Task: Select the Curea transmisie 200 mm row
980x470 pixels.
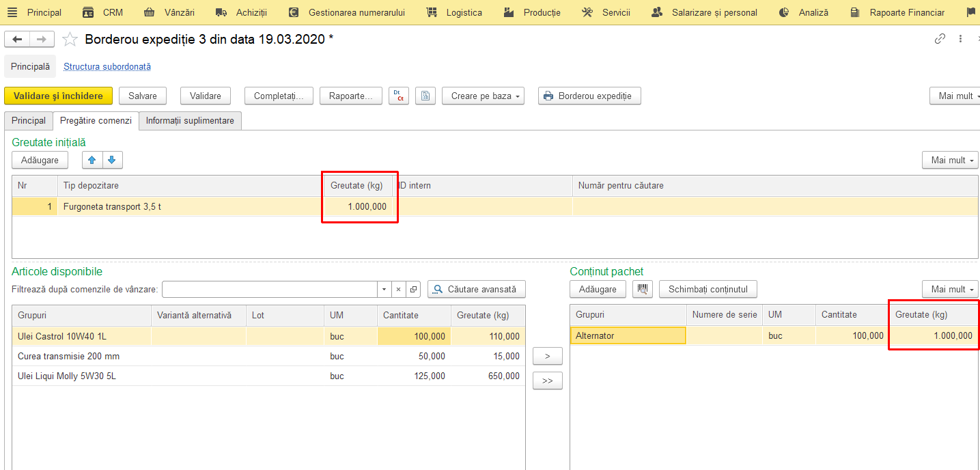Action: tap(268, 356)
